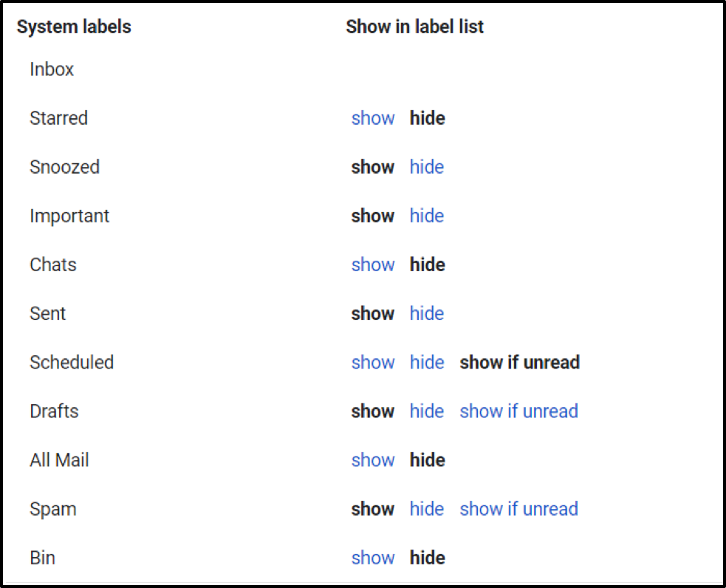726x588 pixels.
Task: Hide the Snoozed label
Action: [427, 167]
